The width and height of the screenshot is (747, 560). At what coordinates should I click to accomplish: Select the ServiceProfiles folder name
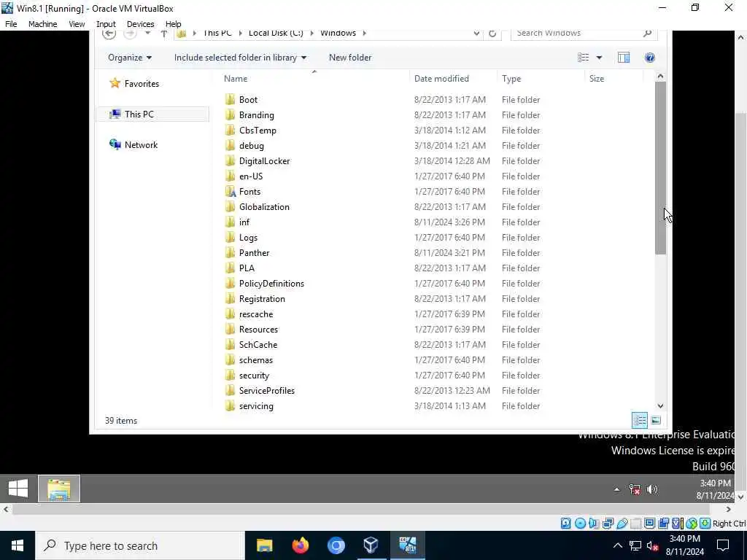[267, 391]
